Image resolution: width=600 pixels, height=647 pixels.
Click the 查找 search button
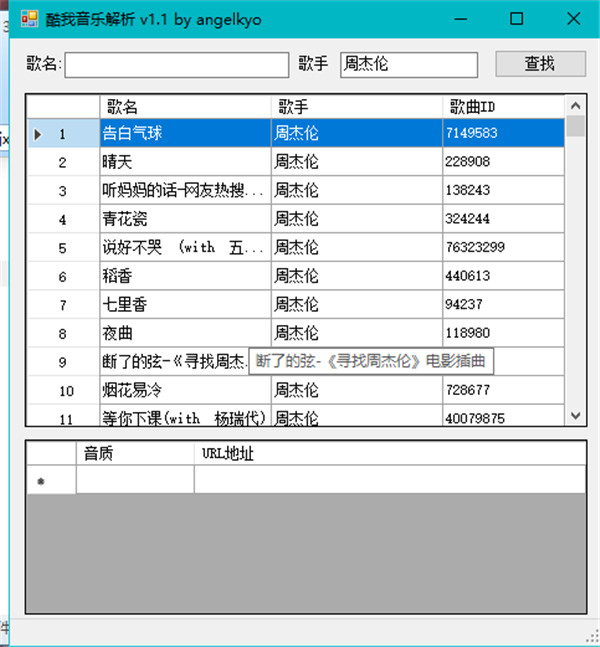pos(540,64)
